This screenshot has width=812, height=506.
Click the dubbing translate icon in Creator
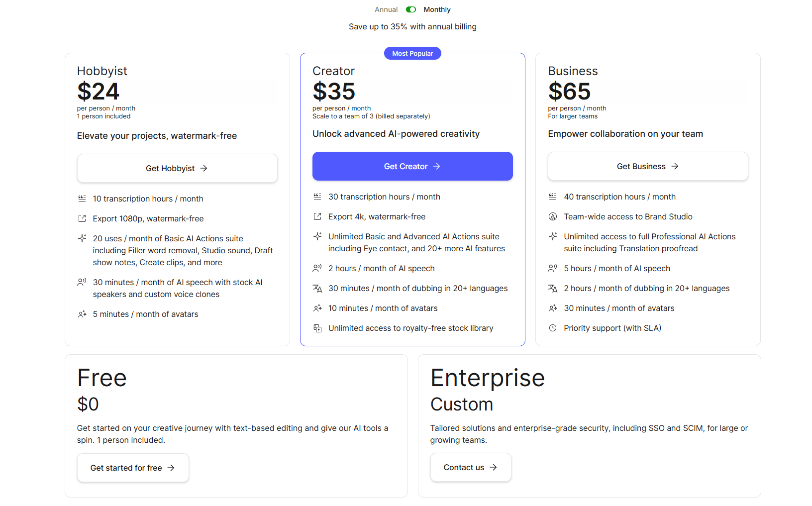click(317, 288)
